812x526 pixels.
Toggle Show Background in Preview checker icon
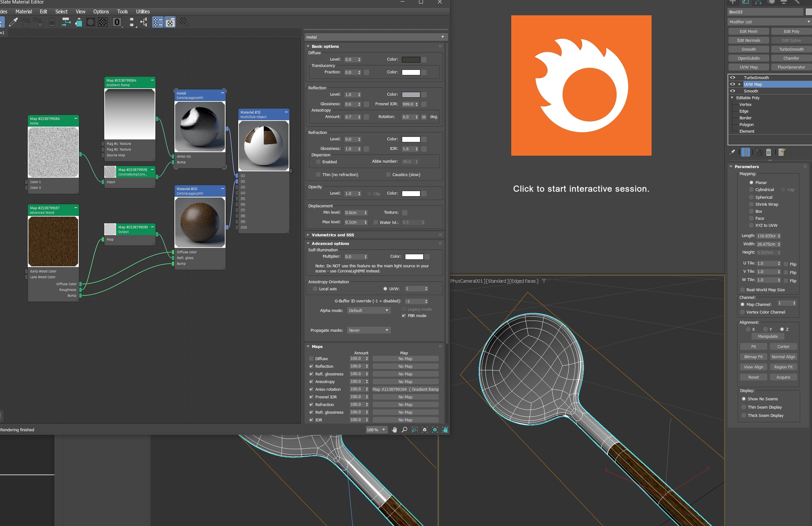[103, 23]
